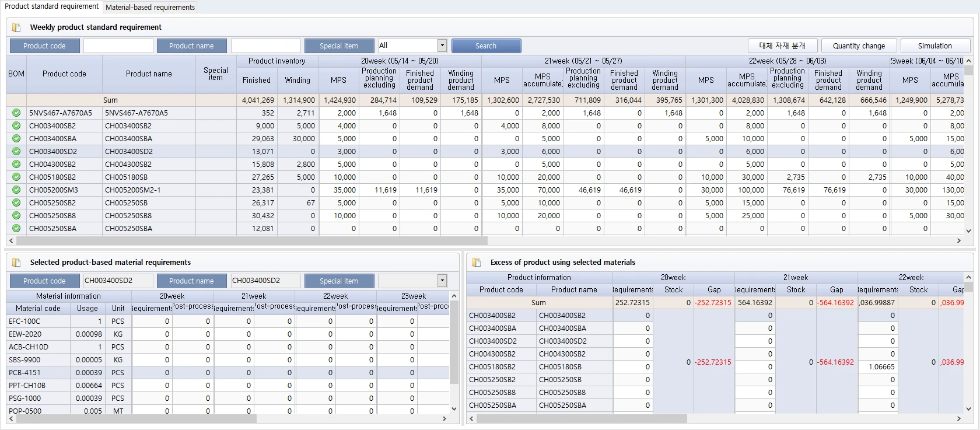Click green BOM status icon for 5NVS467-A7670A5
The height and width of the screenshot is (430, 980).
coord(16,113)
